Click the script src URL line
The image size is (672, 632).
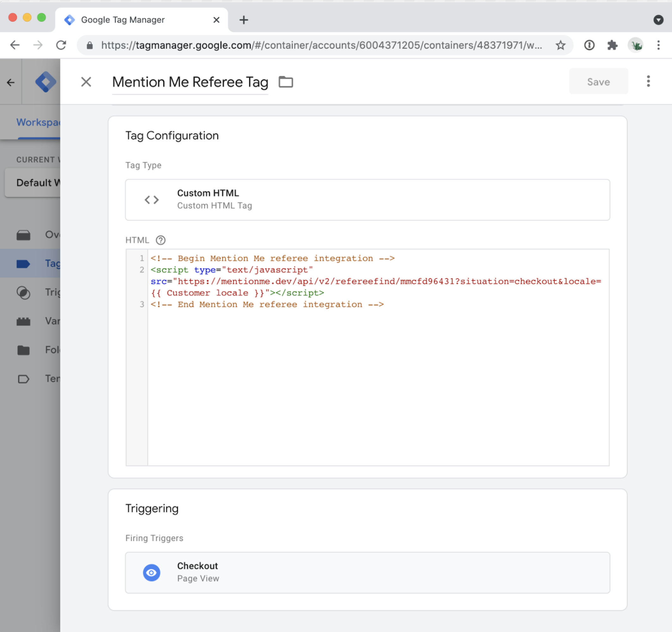click(376, 281)
